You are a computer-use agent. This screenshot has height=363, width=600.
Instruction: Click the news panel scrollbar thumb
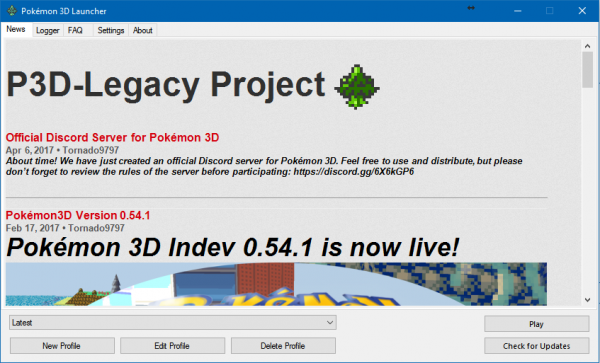pyautogui.click(x=588, y=70)
